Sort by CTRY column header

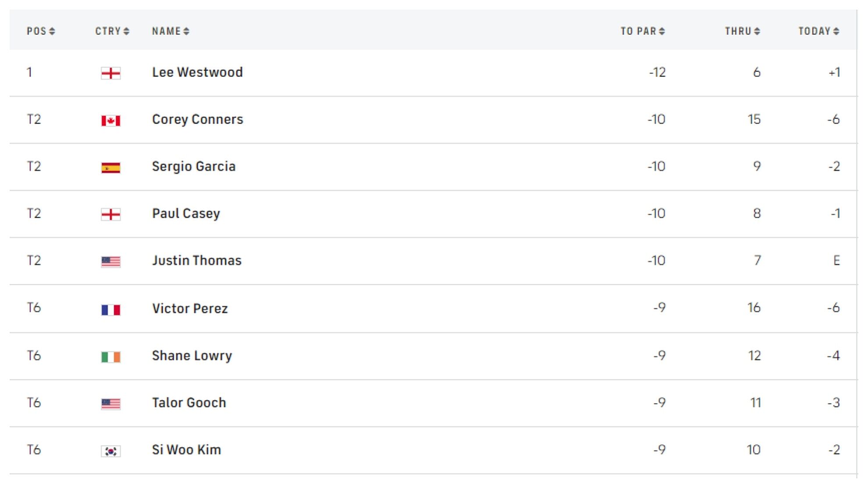[x=112, y=31]
